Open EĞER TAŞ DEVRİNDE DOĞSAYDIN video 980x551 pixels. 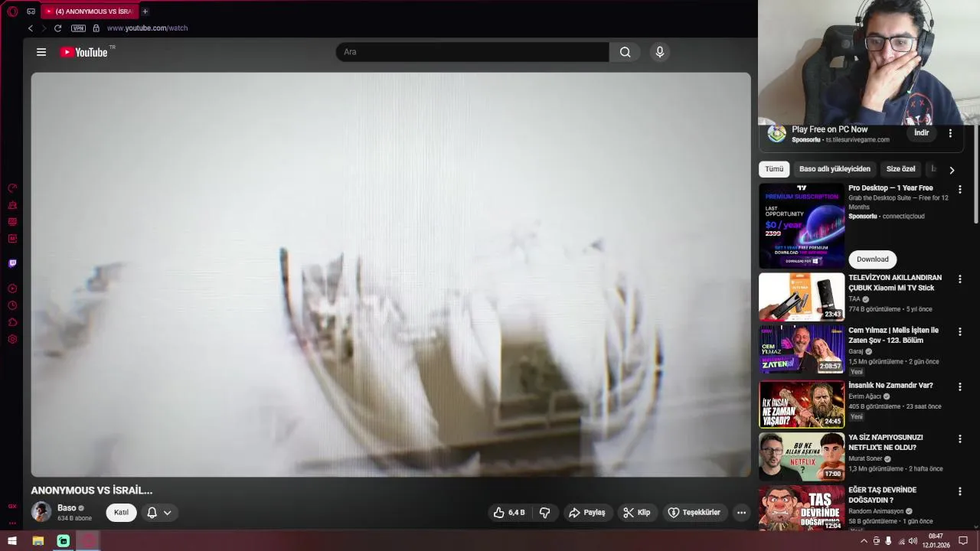802,508
